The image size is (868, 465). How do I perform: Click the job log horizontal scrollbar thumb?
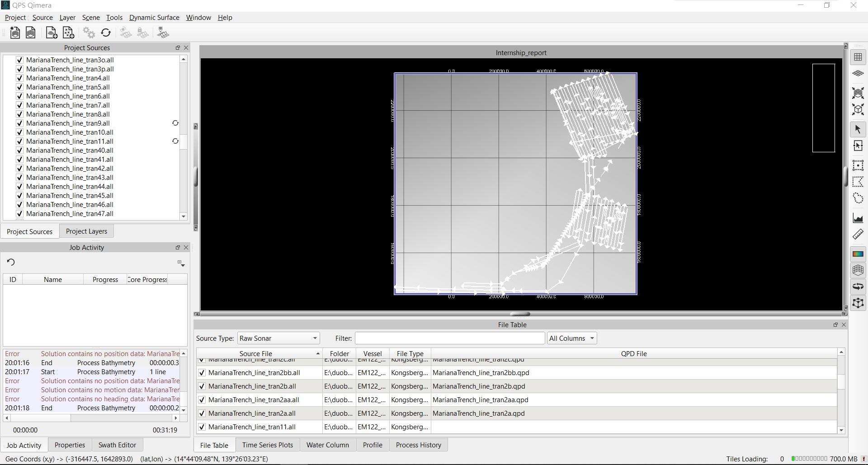click(40, 418)
